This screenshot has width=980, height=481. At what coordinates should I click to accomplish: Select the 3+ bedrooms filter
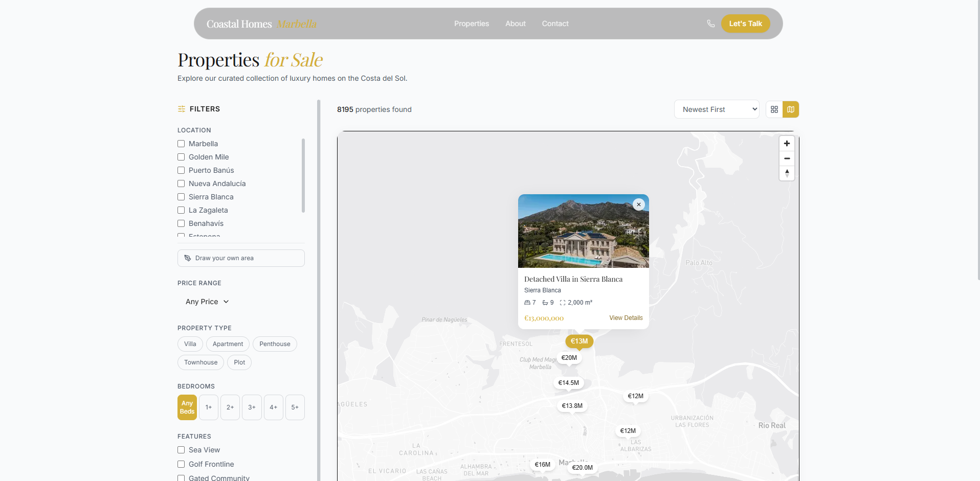click(x=251, y=407)
